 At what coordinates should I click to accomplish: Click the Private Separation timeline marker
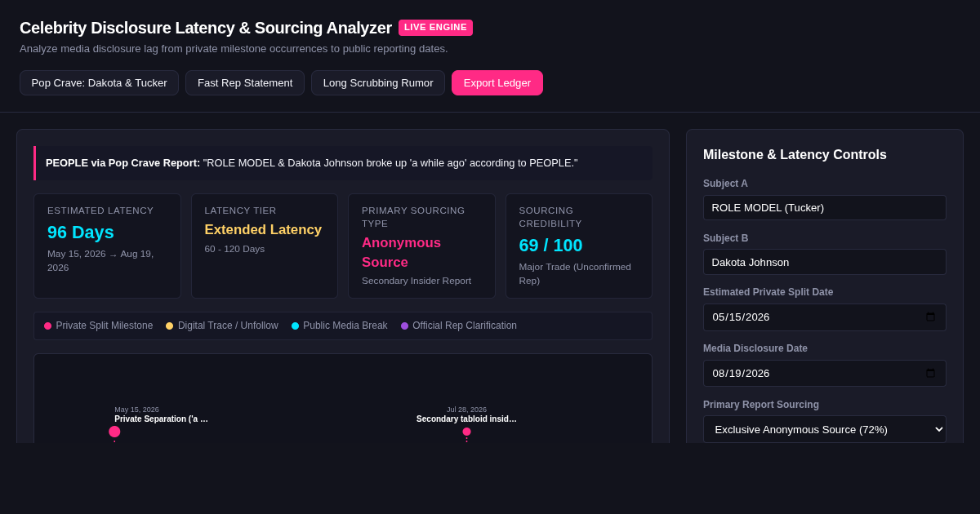114,432
